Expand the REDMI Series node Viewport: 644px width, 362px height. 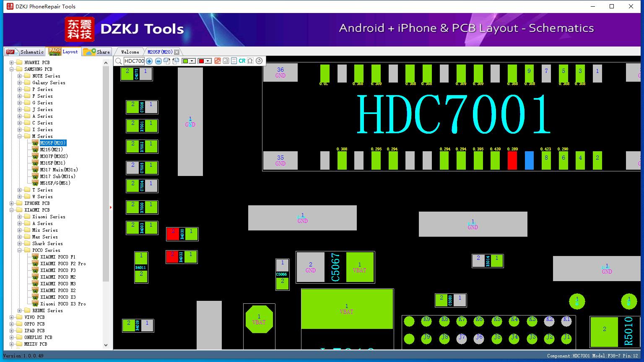[x=20, y=310]
